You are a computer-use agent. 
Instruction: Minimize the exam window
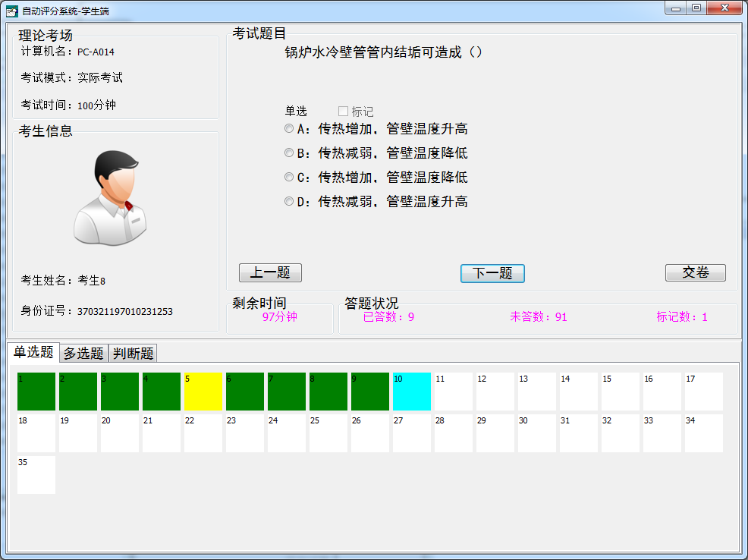(x=675, y=8)
